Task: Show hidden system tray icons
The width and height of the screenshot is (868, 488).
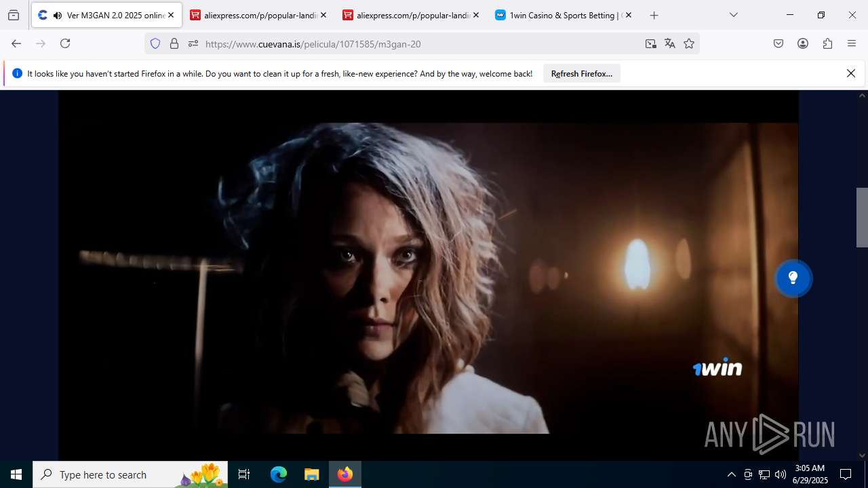Action: pos(731,474)
